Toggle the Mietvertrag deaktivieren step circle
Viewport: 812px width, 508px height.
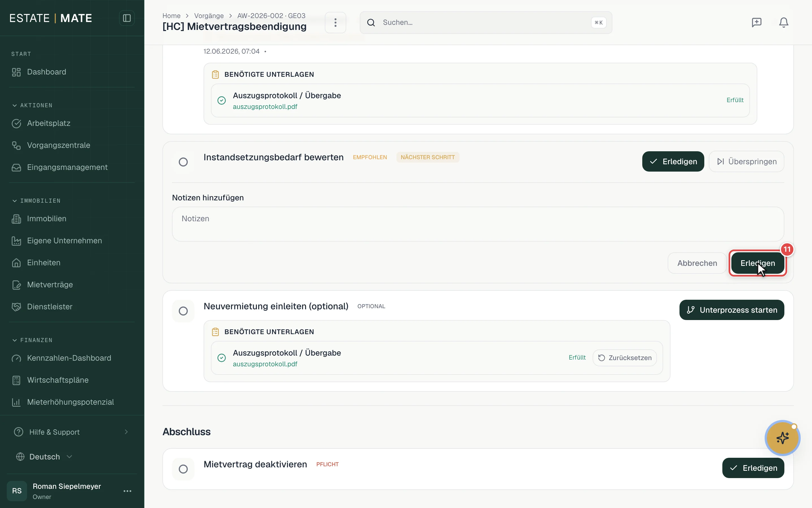coord(183,469)
